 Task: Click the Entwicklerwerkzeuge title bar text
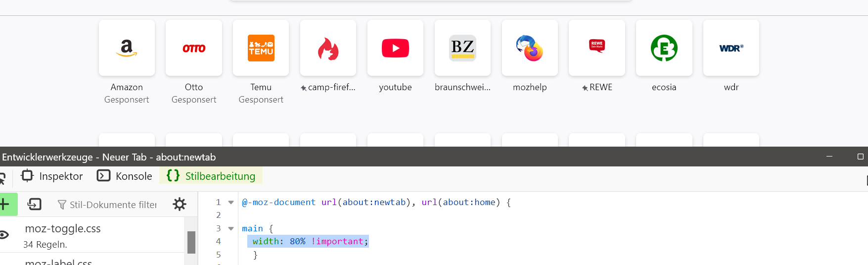pos(109,157)
